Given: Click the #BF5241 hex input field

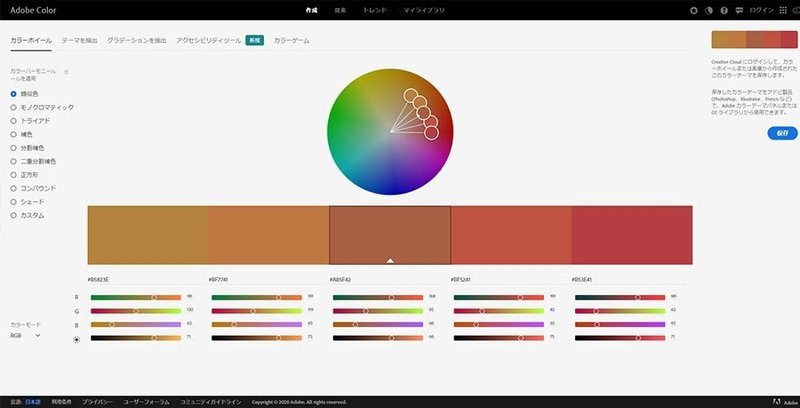Looking at the screenshot, I should click(x=511, y=279).
